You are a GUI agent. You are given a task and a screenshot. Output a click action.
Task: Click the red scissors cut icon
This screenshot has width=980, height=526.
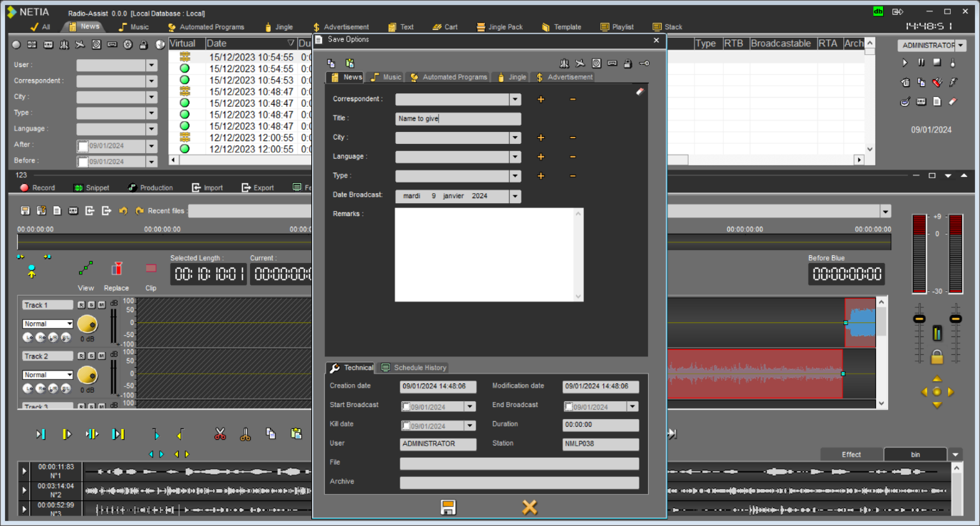(220, 434)
